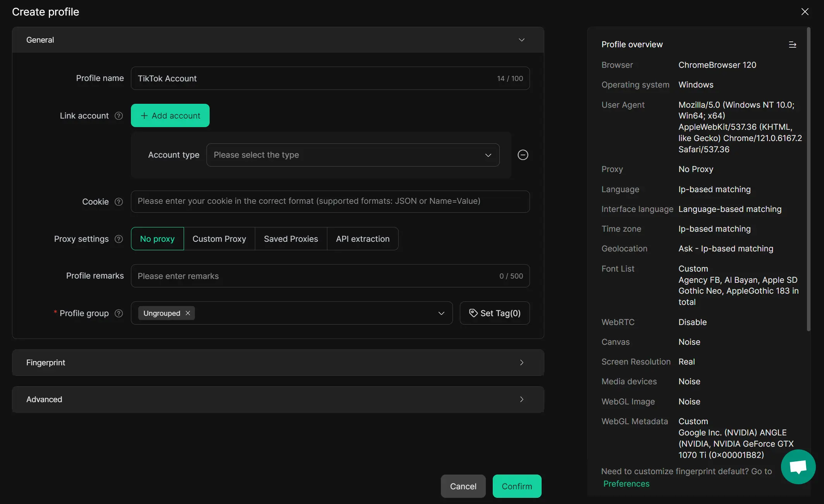Click the Proxy settings help icon
Screen dimensions: 824x504
pyautogui.click(x=119, y=239)
